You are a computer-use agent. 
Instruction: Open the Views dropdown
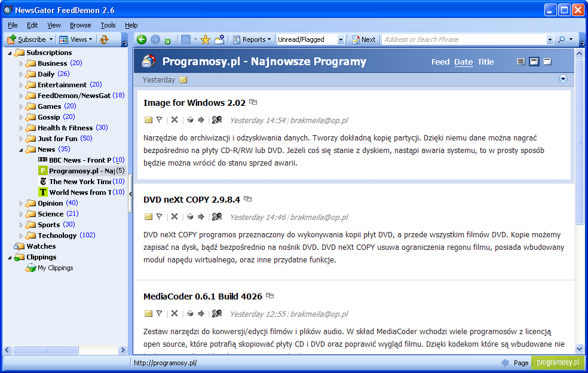(x=76, y=39)
